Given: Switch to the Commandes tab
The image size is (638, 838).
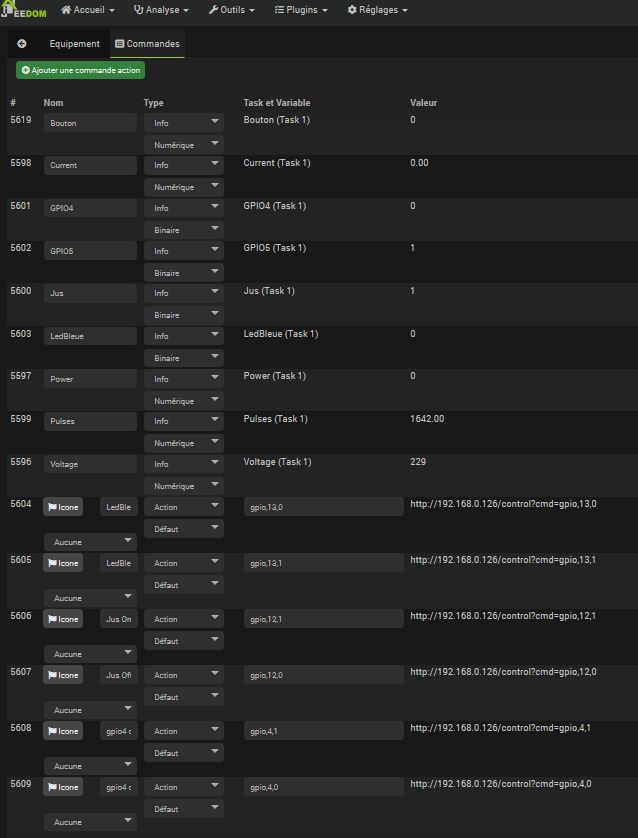Looking at the screenshot, I should click(146, 44).
